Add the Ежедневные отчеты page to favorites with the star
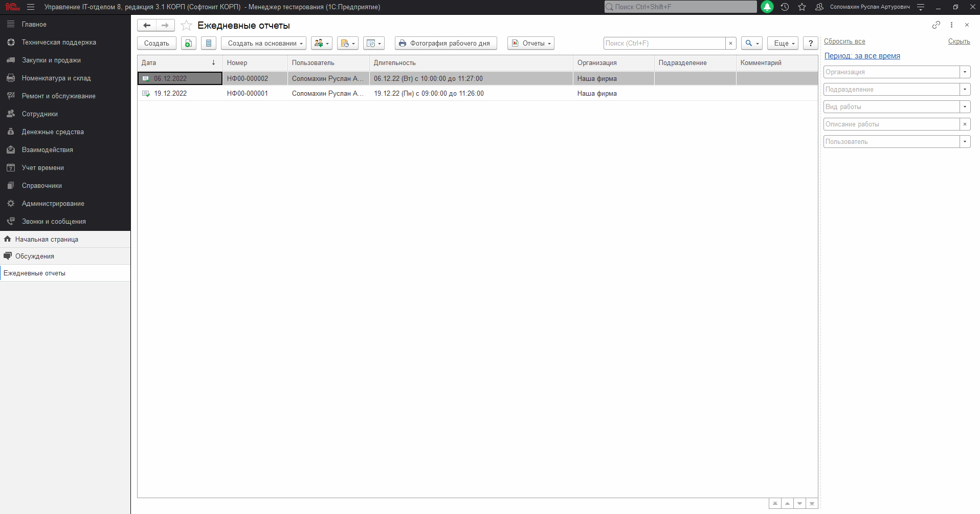This screenshot has height=514, width=980. pyautogui.click(x=186, y=26)
